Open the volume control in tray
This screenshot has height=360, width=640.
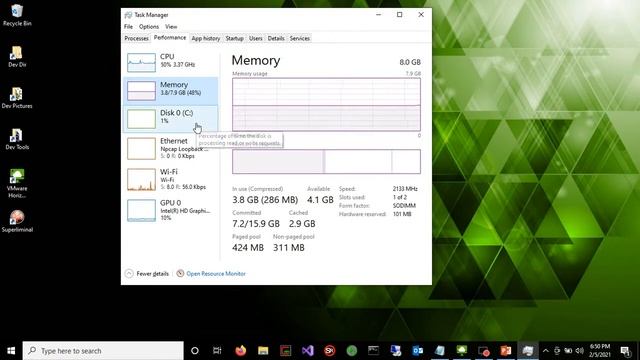tap(580, 351)
